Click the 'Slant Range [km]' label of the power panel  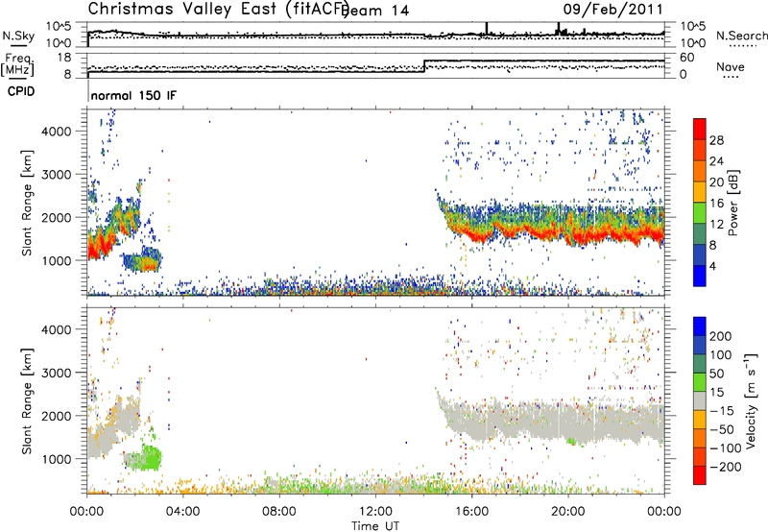pyautogui.click(x=27, y=203)
